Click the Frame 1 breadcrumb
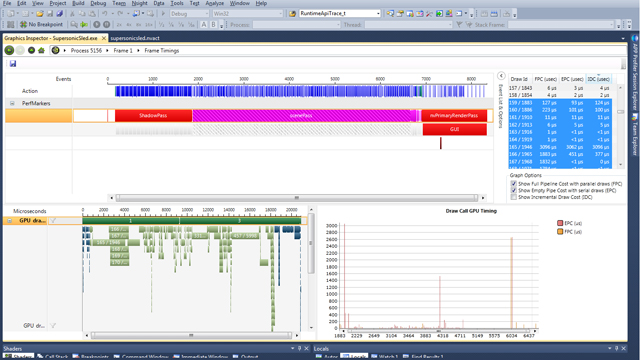This screenshot has height=360, width=640. [x=123, y=51]
